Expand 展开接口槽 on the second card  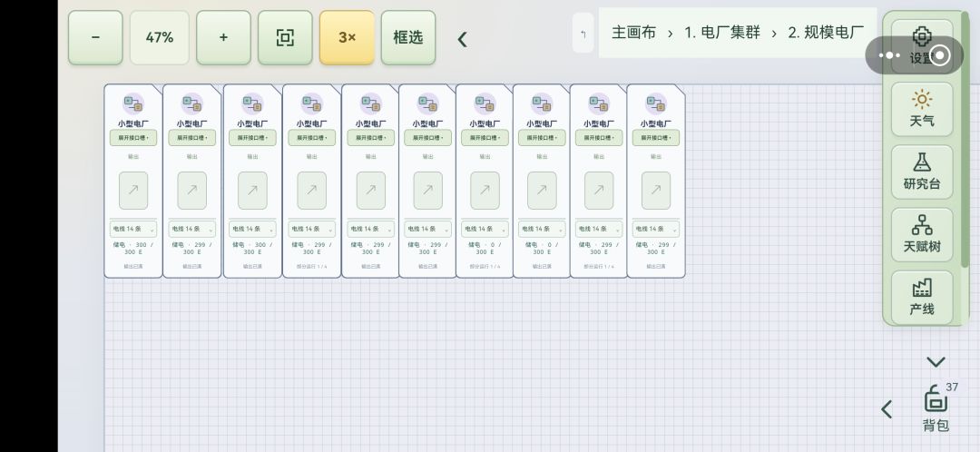(x=191, y=138)
